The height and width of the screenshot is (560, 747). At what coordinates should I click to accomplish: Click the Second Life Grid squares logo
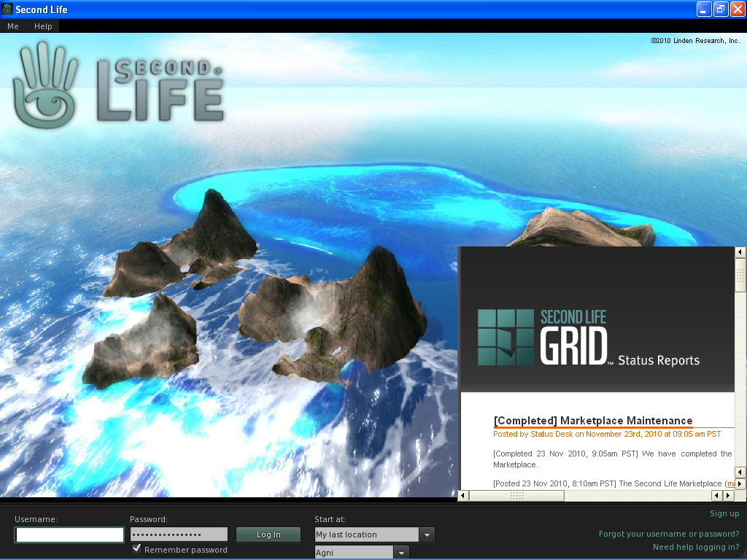(x=506, y=337)
